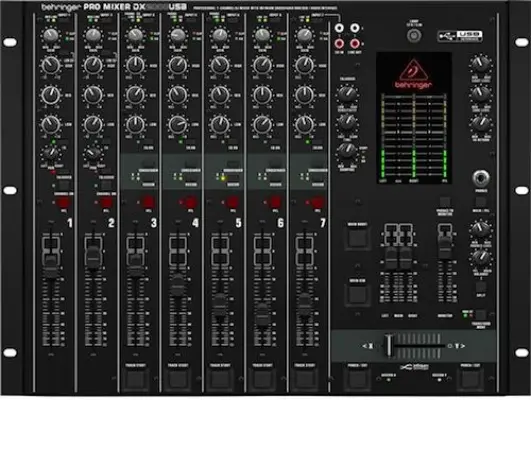Screen dimensions: 531x450
Task: Toggle the Phones to Monitor button
Action: tap(445, 202)
